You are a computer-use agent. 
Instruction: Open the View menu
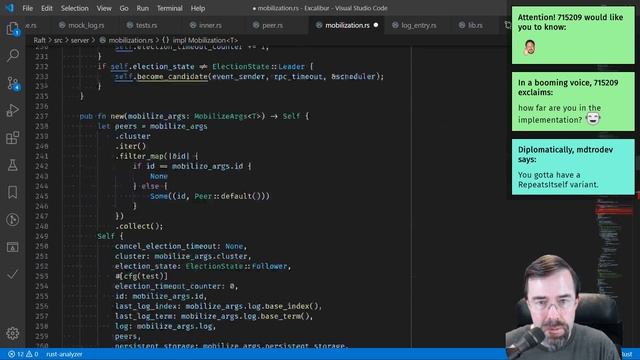[x=104, y=8]
